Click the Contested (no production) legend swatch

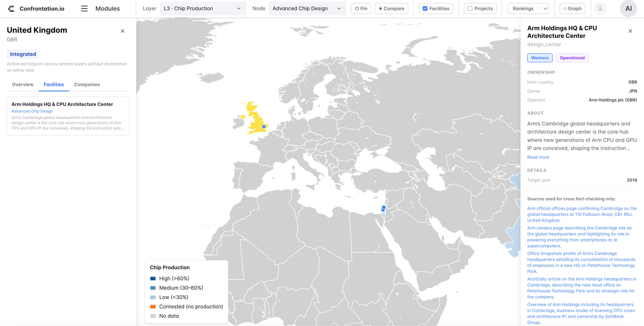point(153,306)
